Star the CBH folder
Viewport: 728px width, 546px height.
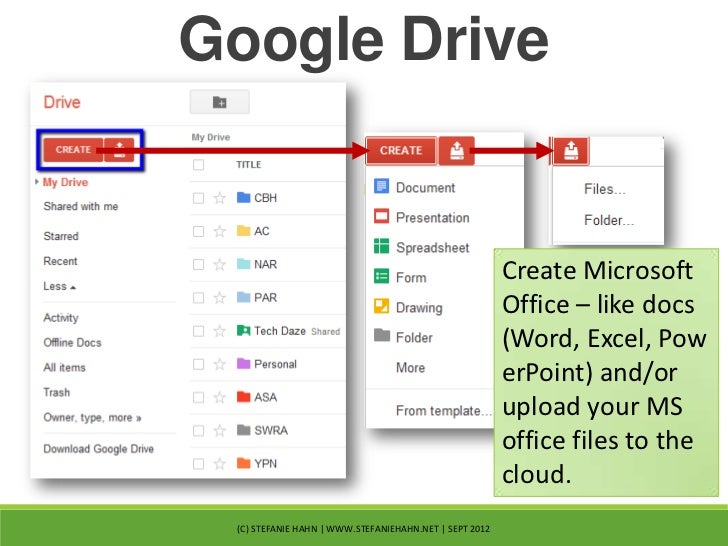pyautogui.click(x=220, y=198)
